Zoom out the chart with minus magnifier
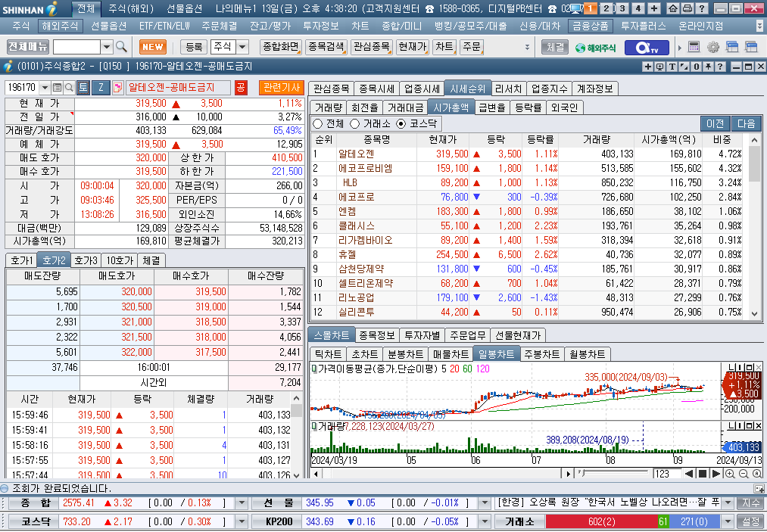The height and width of the screenshot is (532, 767). [x=744, y=473]
